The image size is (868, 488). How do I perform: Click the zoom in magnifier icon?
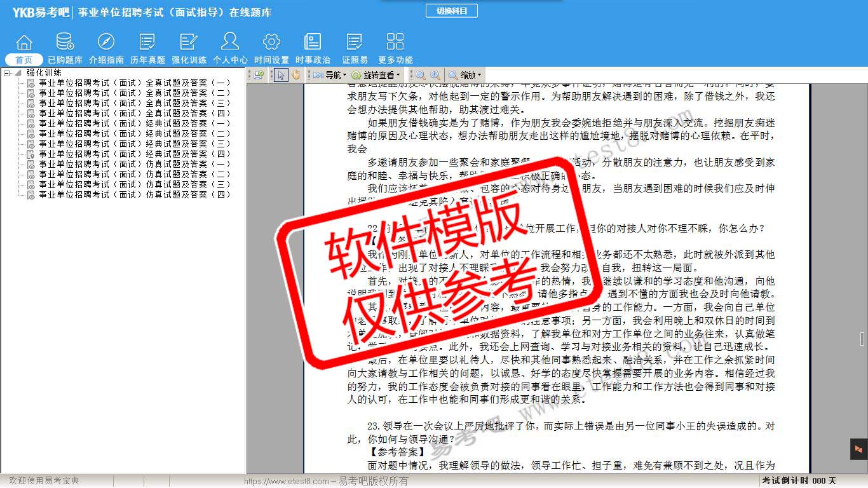tap(435, 75)
